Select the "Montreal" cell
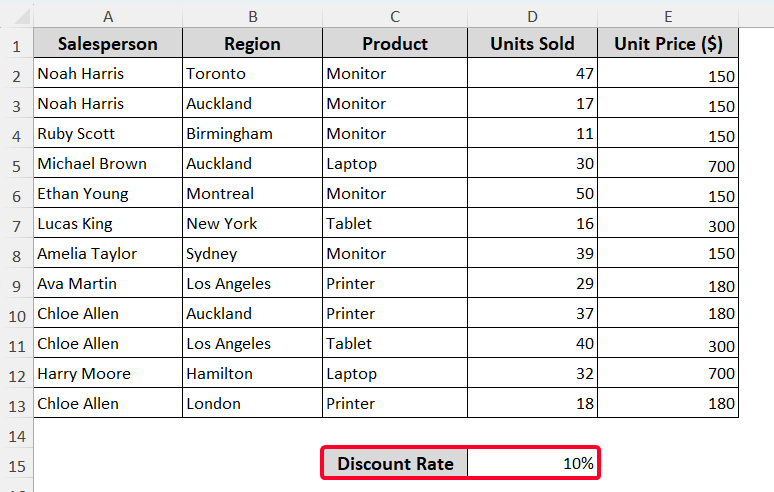Viewport: 774px width, 492px height. 252,194
